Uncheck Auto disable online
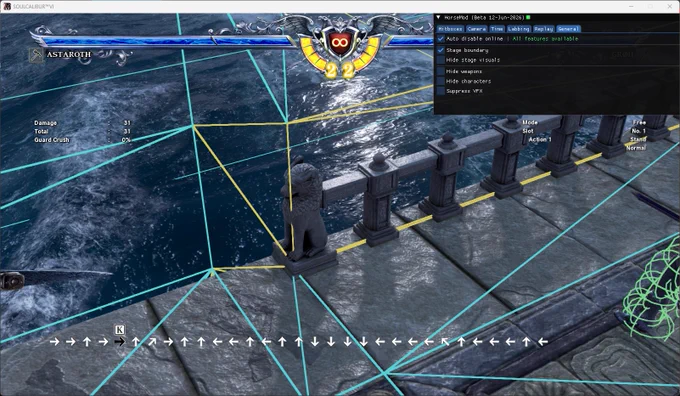The height and width of the screenshot is (396, 680). coord(441,39)
